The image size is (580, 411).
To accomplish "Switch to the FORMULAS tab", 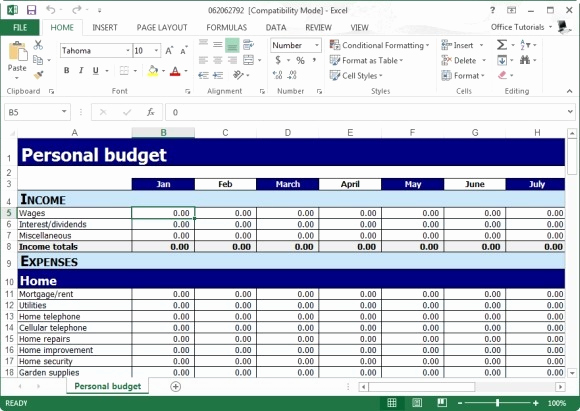I will pyautogui.click(x=227, y=27).
